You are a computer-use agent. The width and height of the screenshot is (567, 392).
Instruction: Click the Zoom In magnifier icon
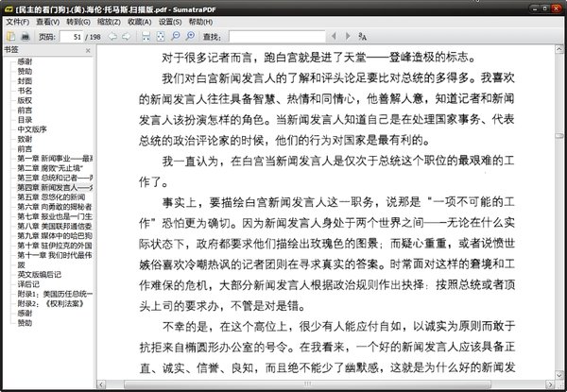pyautogui.click(x=190, y=36)
